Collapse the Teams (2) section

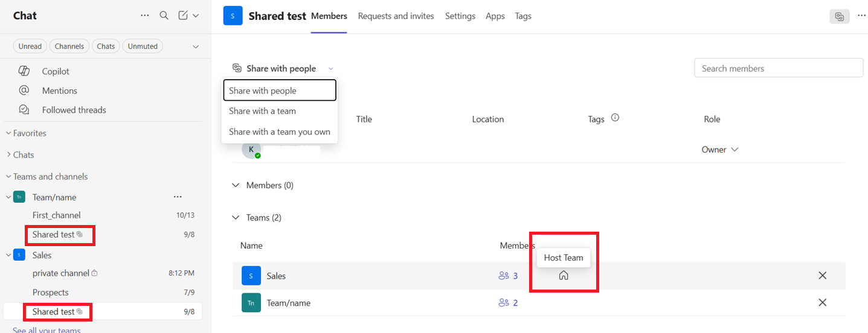(x=236, y=218)
